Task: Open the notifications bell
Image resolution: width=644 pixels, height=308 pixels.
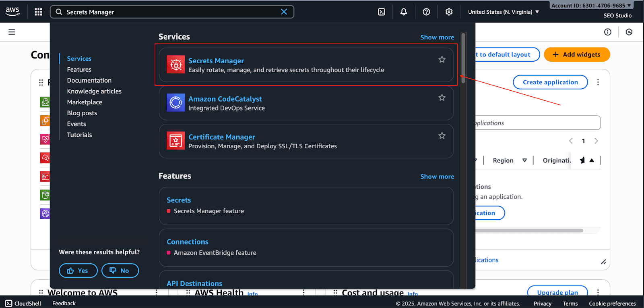Action: (x=403, y=12)
